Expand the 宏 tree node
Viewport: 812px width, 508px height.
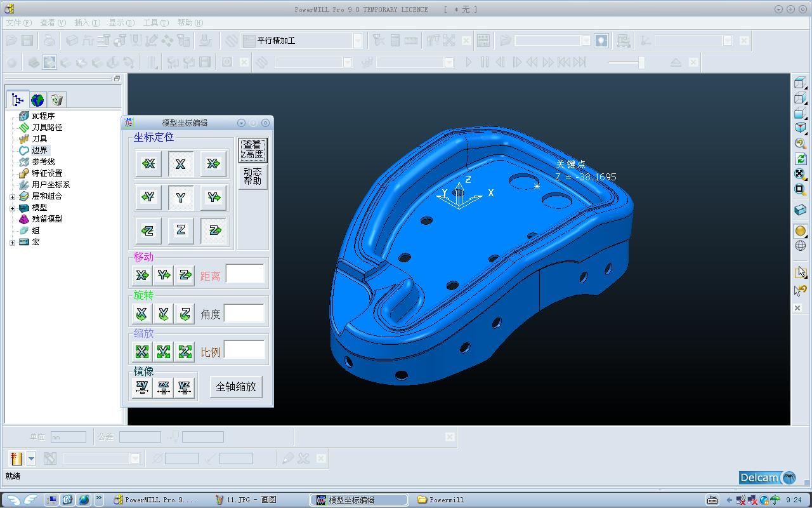(x=12, y=242)
